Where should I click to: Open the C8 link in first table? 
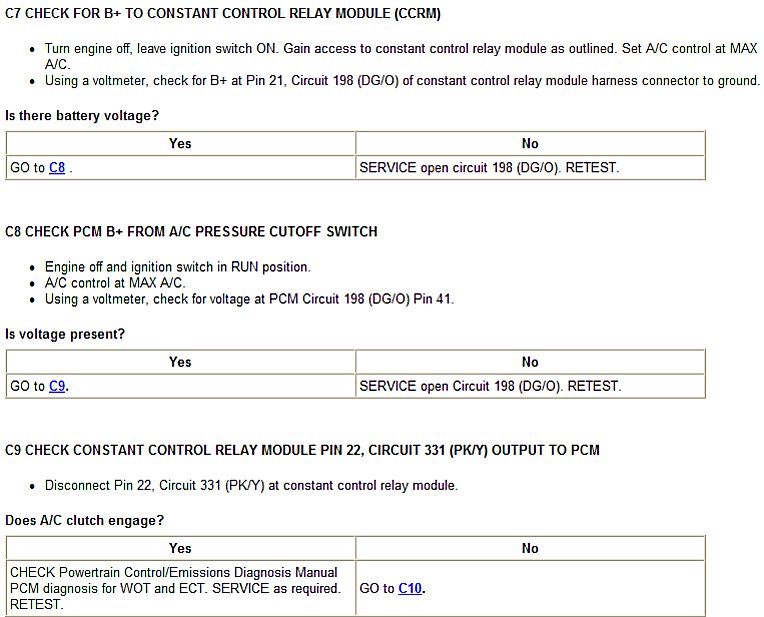[57, 168]
